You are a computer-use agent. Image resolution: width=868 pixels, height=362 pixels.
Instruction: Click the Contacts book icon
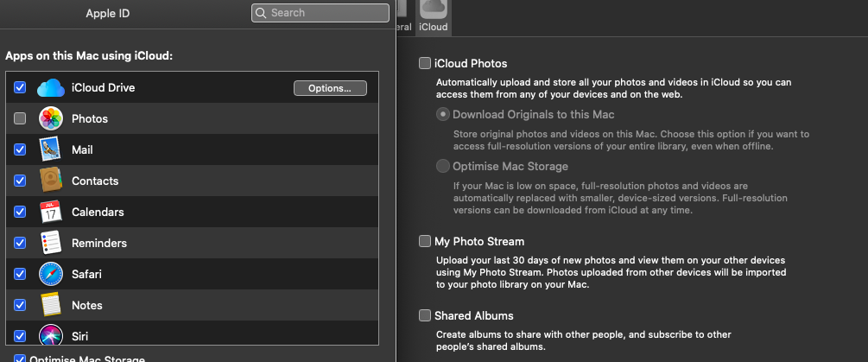click(51, 181)
